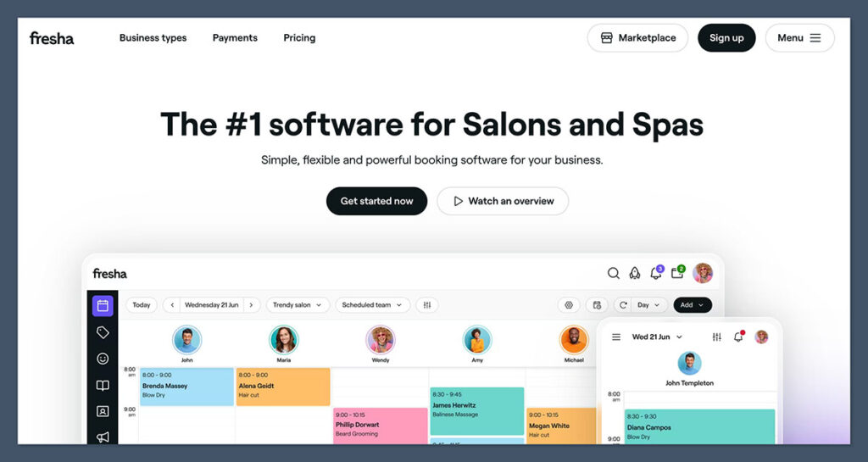Image resolution: width=868 pixels, height=462 pixels.
Task: Expand the Scheduled team dropdown
Action: coord(372,305)
